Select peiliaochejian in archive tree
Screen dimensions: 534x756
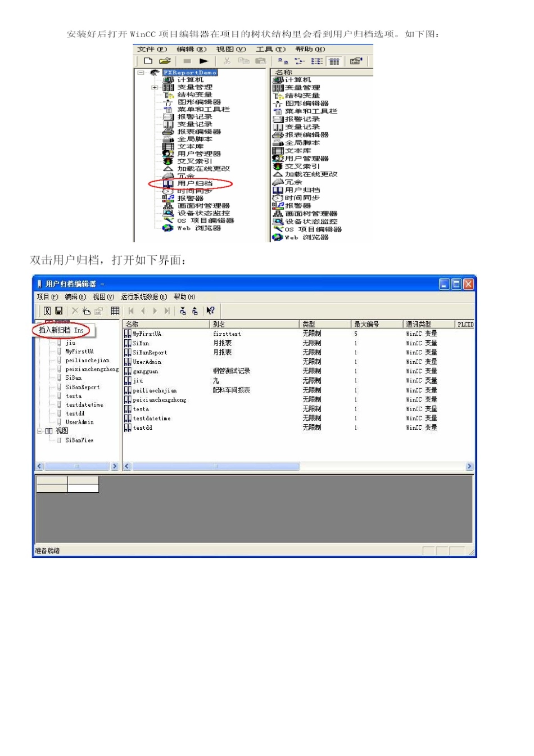point(88,361)
